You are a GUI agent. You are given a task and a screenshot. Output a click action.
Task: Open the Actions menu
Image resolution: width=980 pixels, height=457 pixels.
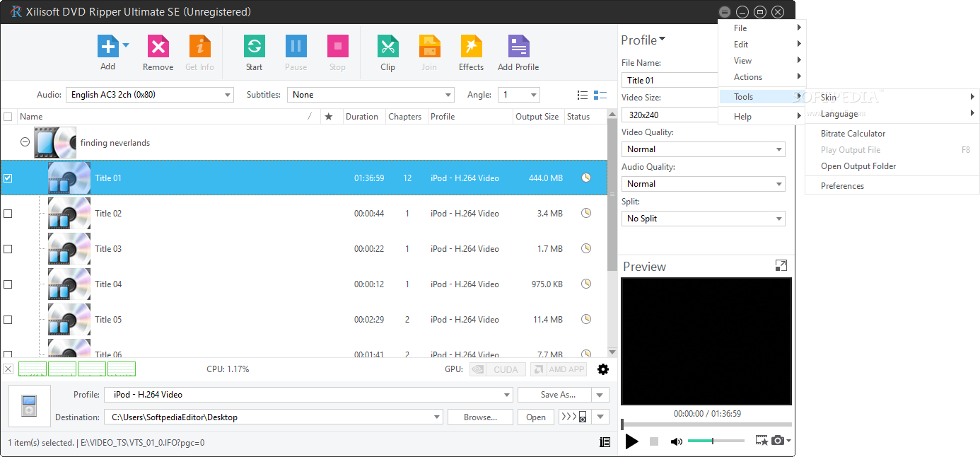pyautogui.click(x=762, y=77)
